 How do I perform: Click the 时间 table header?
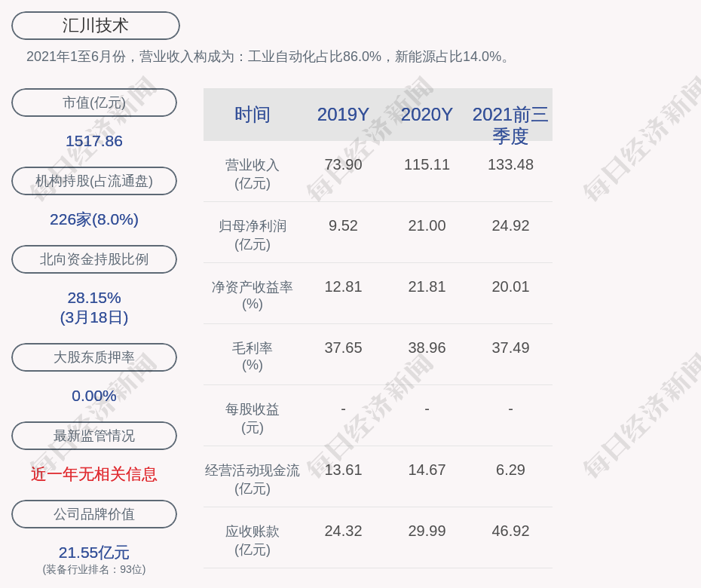(252, 115)
